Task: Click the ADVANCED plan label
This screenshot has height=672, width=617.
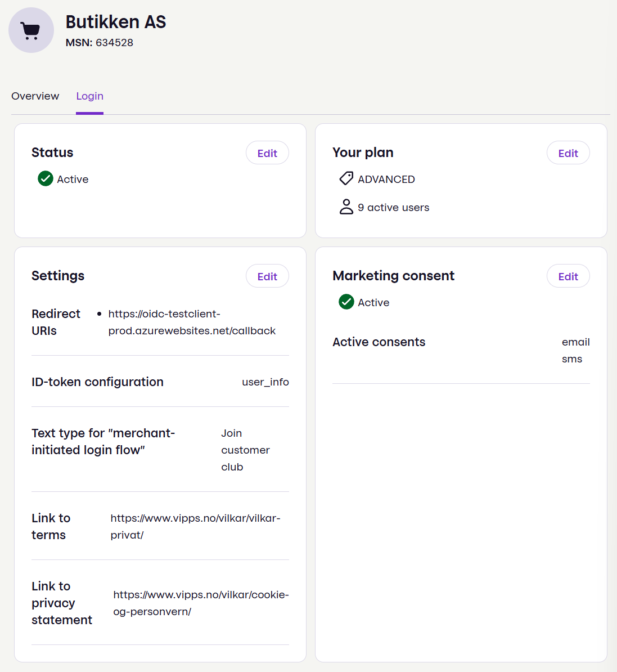Action: [386, 179]
